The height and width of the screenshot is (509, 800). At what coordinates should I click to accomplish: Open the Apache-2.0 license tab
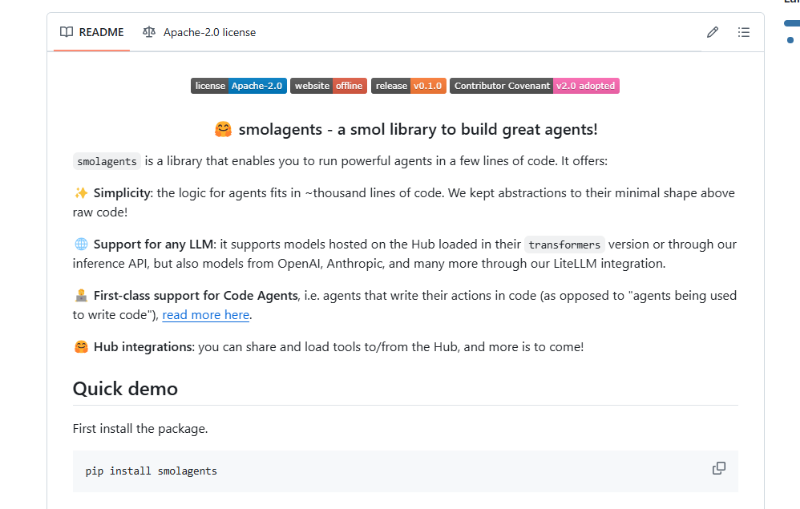click(199, 32)
